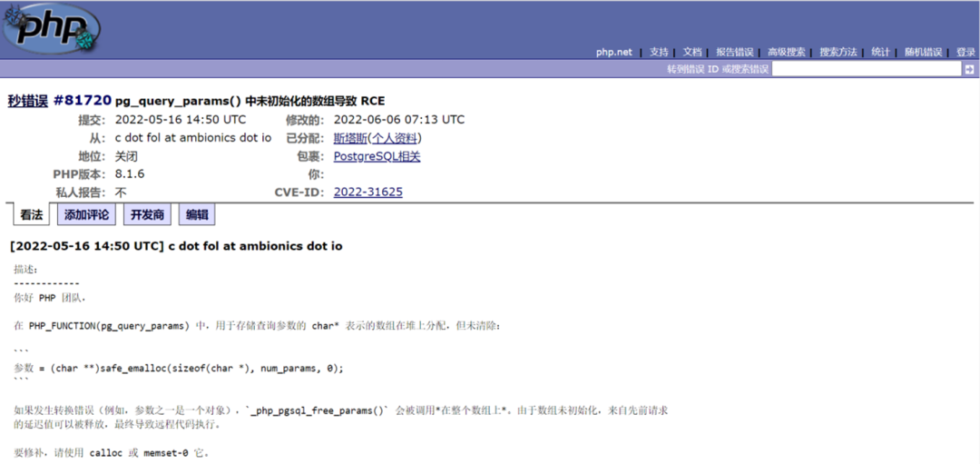Click the 转到错误 ID 或搜索错误 label
The height and width of the screenshot is (464, 980).
point(718,69)
